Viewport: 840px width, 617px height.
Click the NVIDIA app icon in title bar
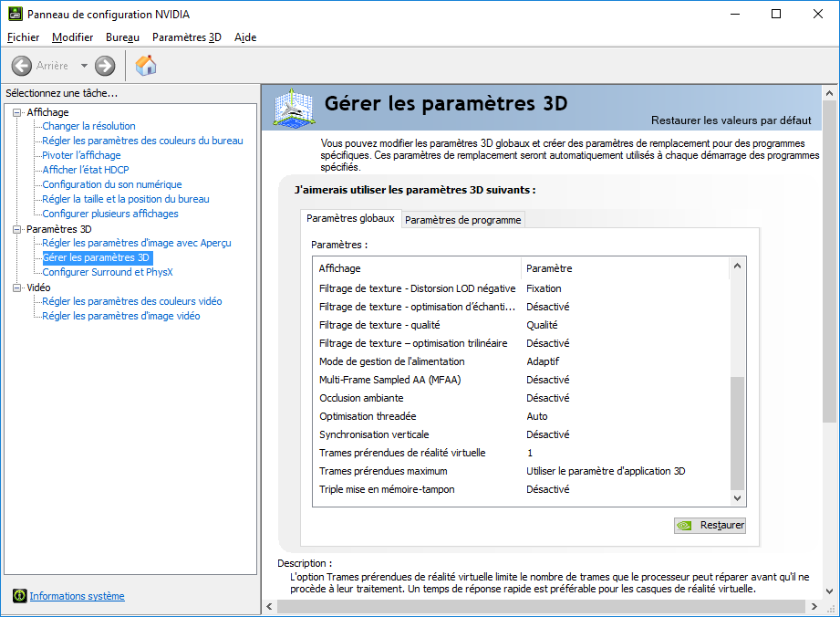point(14,15)
